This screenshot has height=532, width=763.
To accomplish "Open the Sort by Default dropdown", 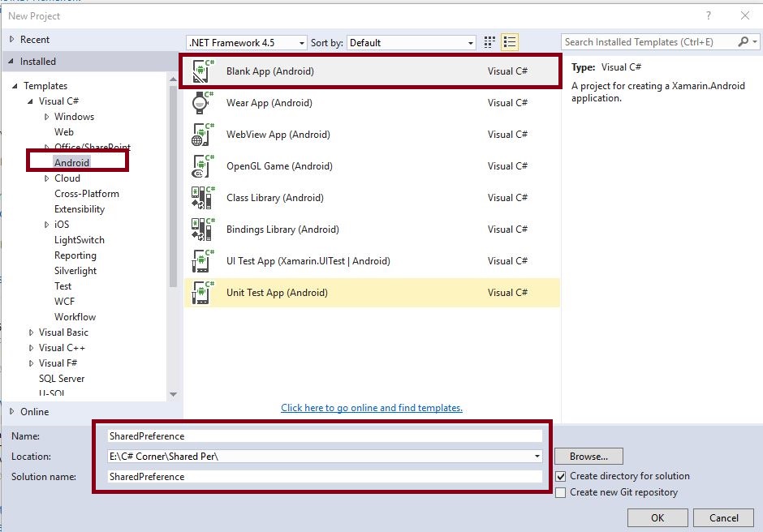I will 412,43.
